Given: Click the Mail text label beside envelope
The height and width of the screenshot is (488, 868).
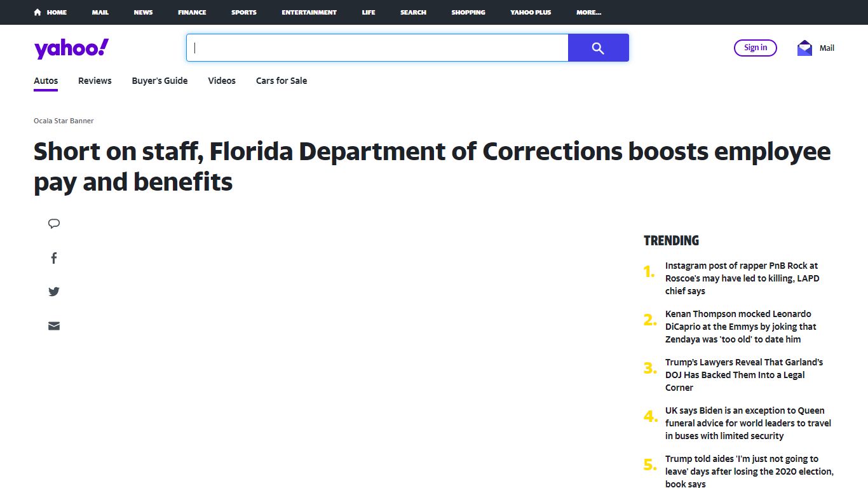Looking at the screenshot, I should coord(827,48).
